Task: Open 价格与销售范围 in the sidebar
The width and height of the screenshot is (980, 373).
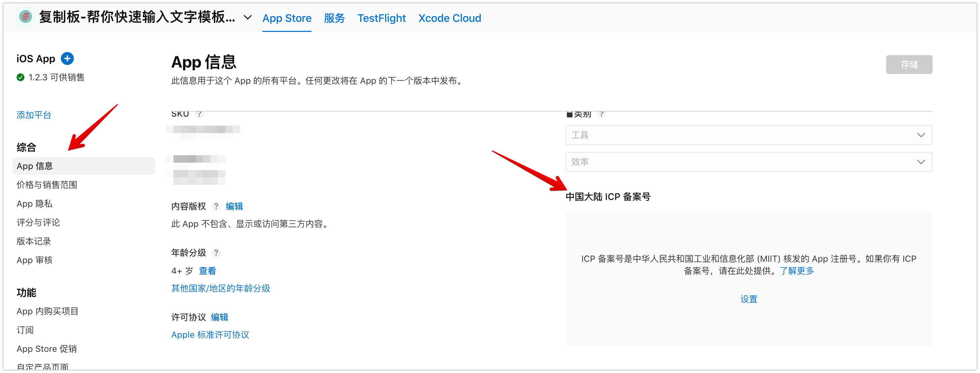Action: click(x=47, y=185)
